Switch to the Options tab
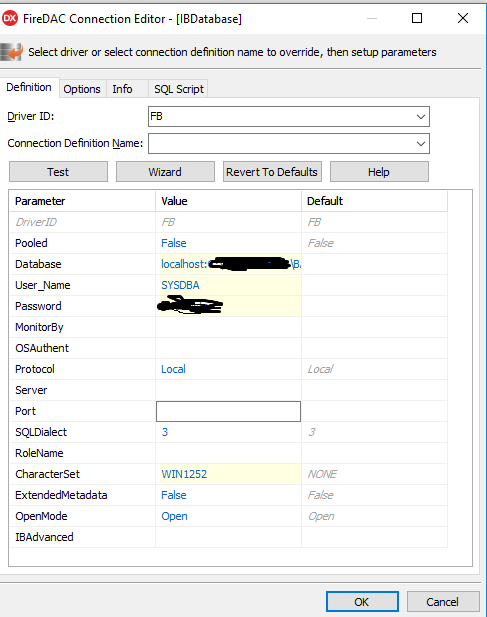Viewport: 487px width, 617px height. click(82, 89)
